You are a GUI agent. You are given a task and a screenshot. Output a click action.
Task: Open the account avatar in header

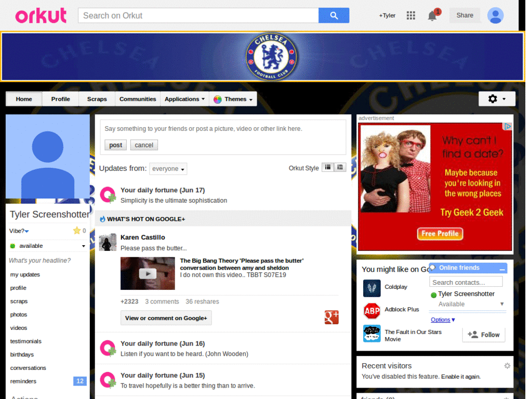point(495,15)
